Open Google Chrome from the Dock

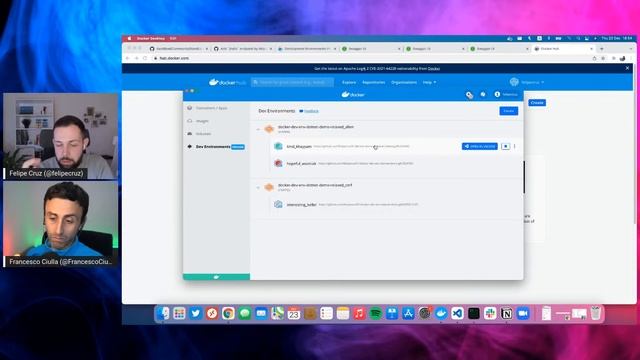(x=228, y=313)
